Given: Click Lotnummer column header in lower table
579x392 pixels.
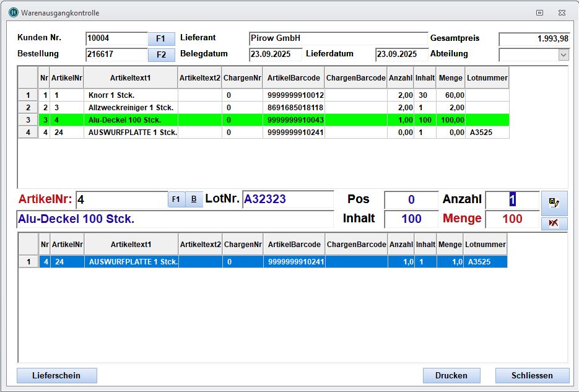Looking at the screenshot, I should pos(485,245).
